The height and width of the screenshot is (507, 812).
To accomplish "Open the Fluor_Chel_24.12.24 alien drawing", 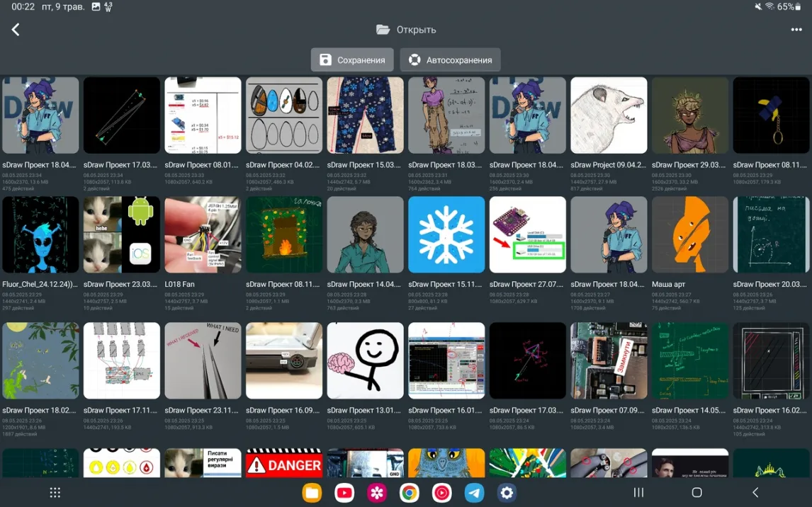I will click(40, 235).
